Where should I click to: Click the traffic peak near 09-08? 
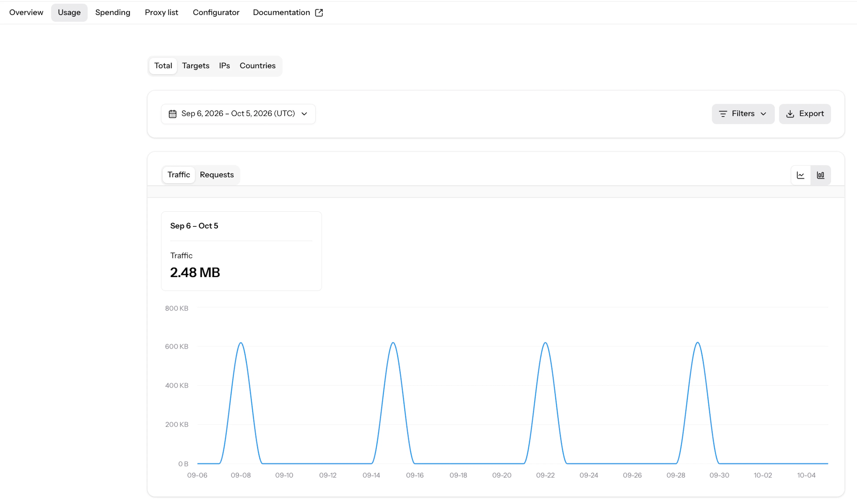(x=241, y=343)
